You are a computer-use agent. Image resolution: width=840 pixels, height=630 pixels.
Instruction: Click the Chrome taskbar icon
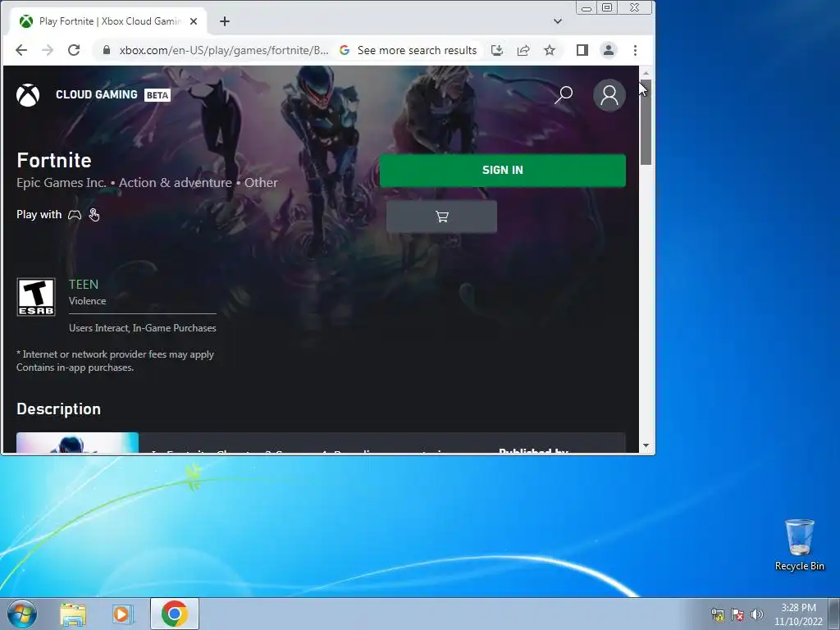pos(174,614)
